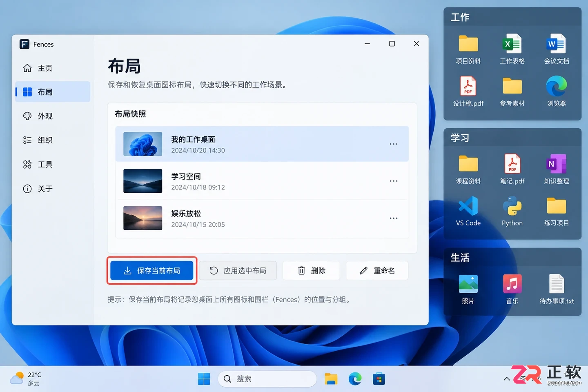Open Microsoft Store from the taskbar
The width and height of the screenshot is (588, 392).
379,379
